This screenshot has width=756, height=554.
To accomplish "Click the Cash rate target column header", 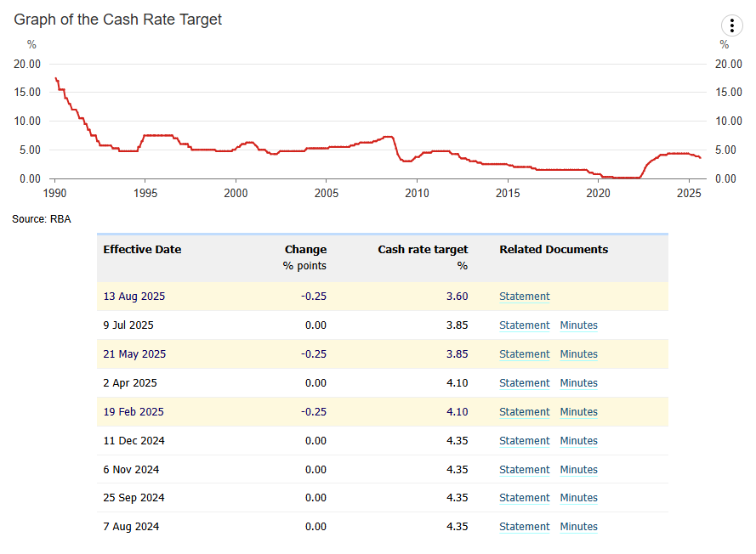I will (423, 249).
